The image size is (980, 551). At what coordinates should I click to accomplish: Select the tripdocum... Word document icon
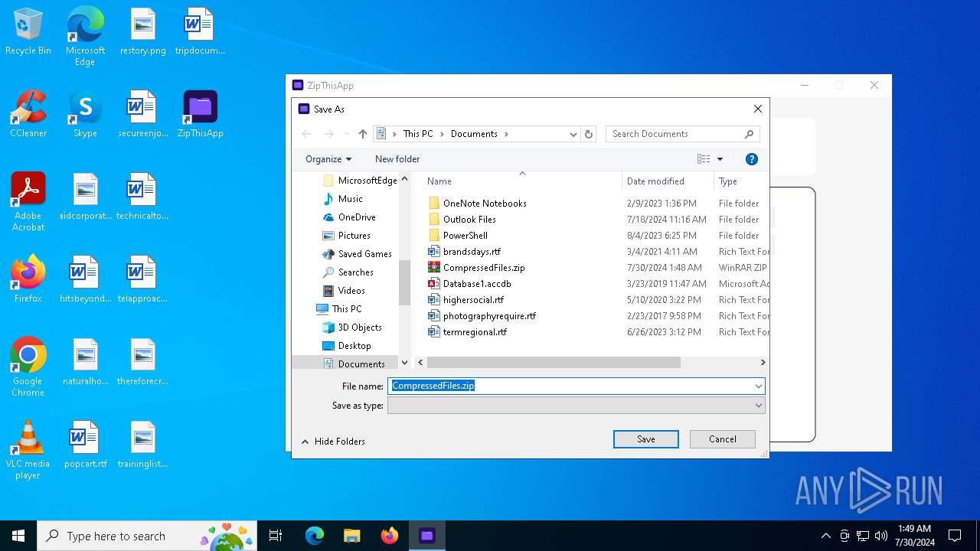[x=200, y=32]
